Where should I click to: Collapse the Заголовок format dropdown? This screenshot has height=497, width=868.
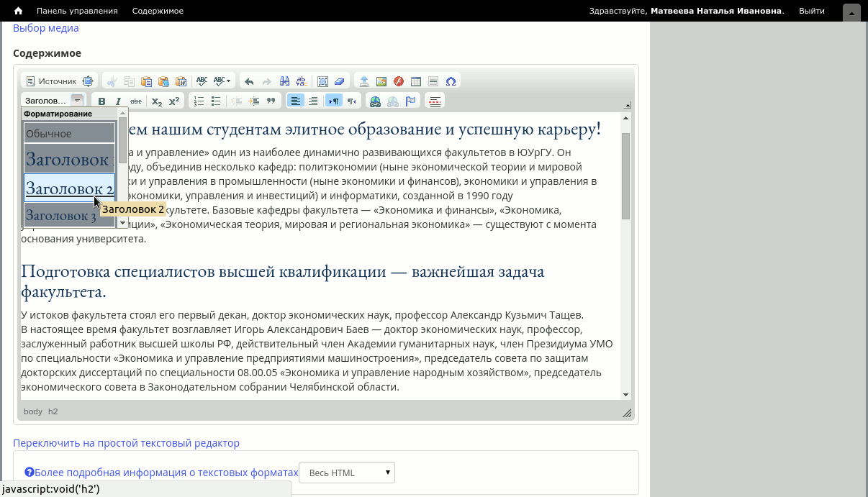[77, 101]
